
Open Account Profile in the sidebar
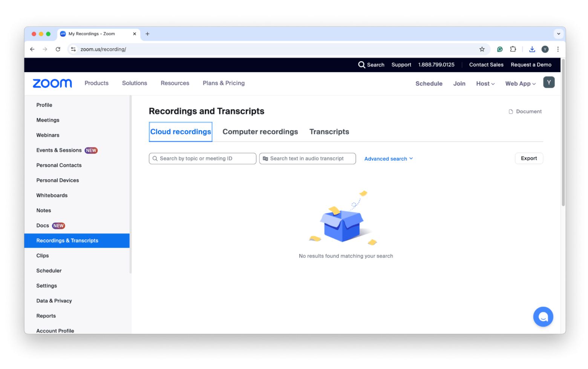click(x=55, y=331)
